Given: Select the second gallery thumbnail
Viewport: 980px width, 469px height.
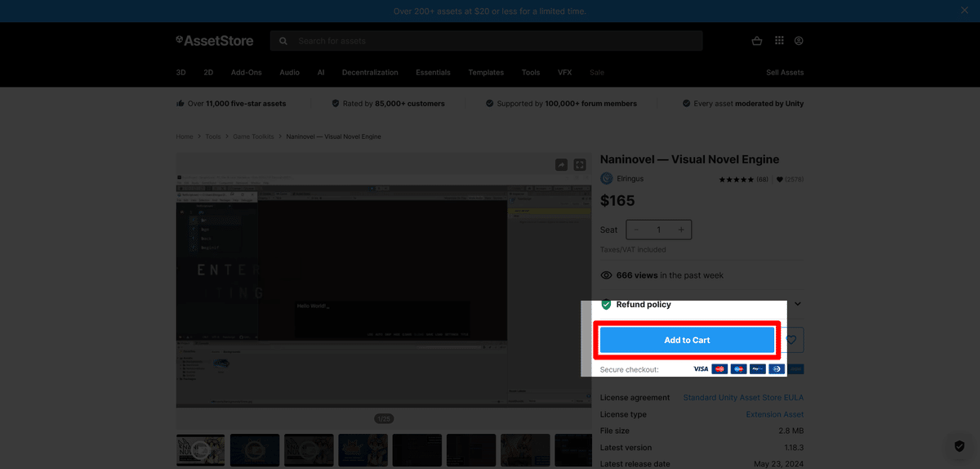Looking at the screenshot, I should click(x=255, y=450).
